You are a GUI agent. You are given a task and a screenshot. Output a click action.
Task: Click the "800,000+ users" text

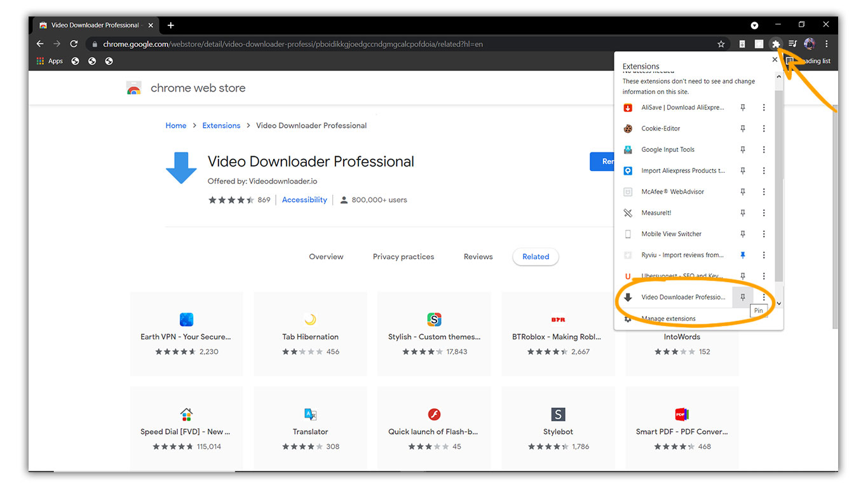(379, 200)
